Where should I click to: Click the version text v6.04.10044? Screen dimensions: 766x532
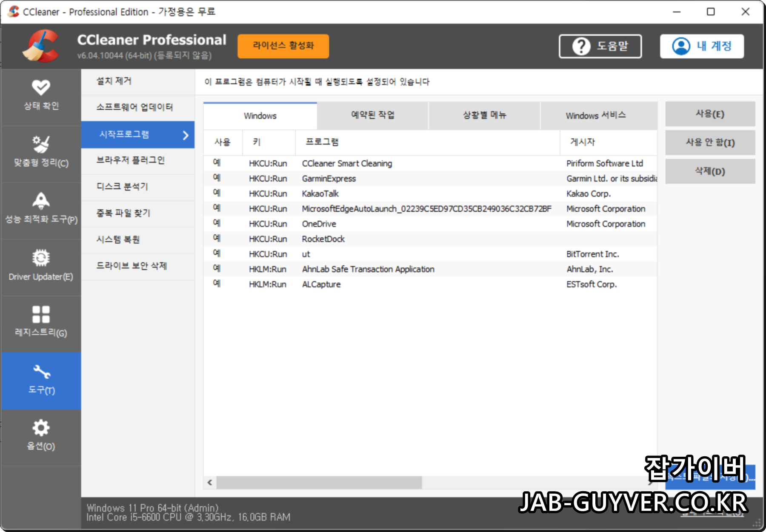tap(144, 55)
